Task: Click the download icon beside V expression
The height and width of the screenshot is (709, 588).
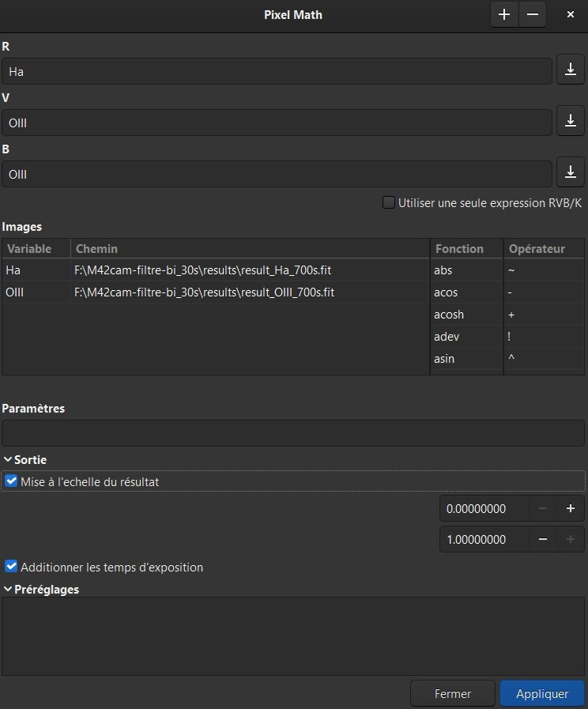Action: click(570, 122)
